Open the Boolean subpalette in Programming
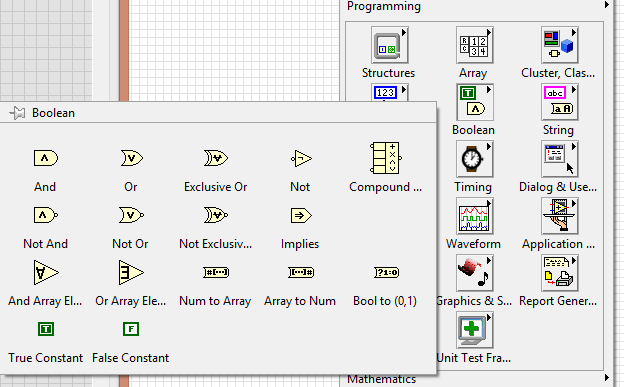Image resolution: width=624 pixels, height=387 pixels. pyautogui.click(x=474, y=102)
